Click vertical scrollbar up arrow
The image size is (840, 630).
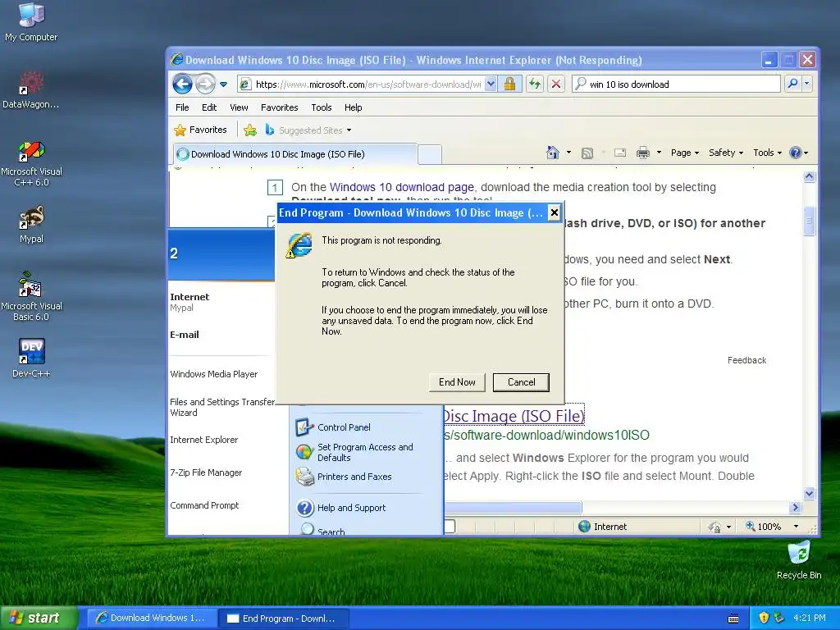click(809, 176)
